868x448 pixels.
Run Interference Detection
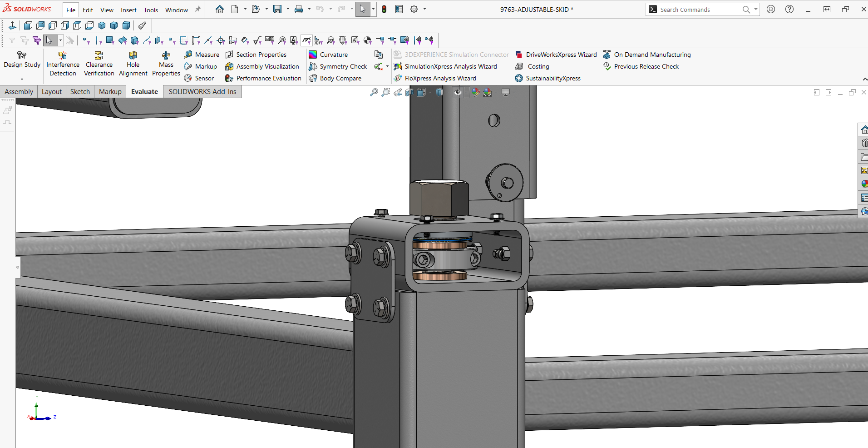[63, 64]
